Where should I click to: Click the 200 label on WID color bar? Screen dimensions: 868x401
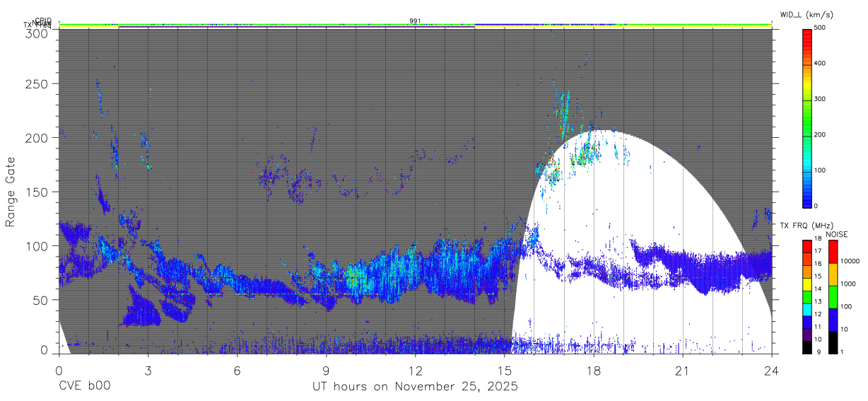click(x=821, y=134)
